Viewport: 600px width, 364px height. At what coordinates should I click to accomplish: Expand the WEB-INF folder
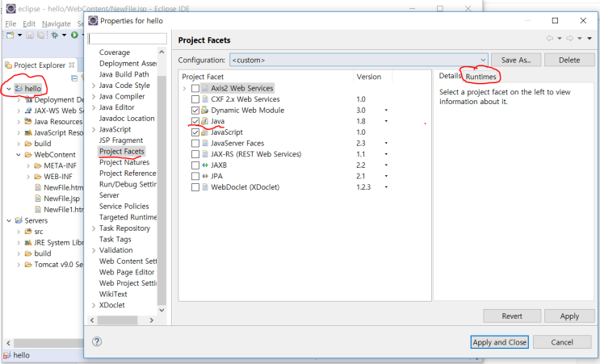[28, 177]
